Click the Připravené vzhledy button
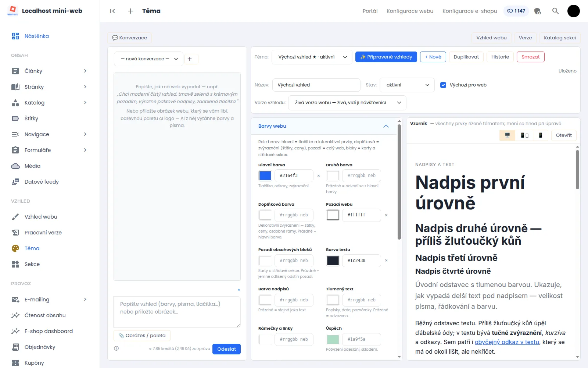The image size is (588, 368). pos(386,57)
